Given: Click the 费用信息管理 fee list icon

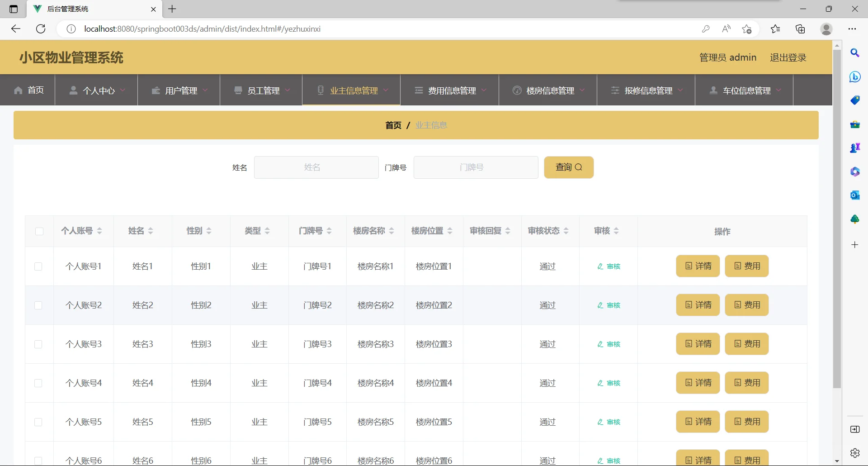Looking at the screenshot, I should [418, 90].
